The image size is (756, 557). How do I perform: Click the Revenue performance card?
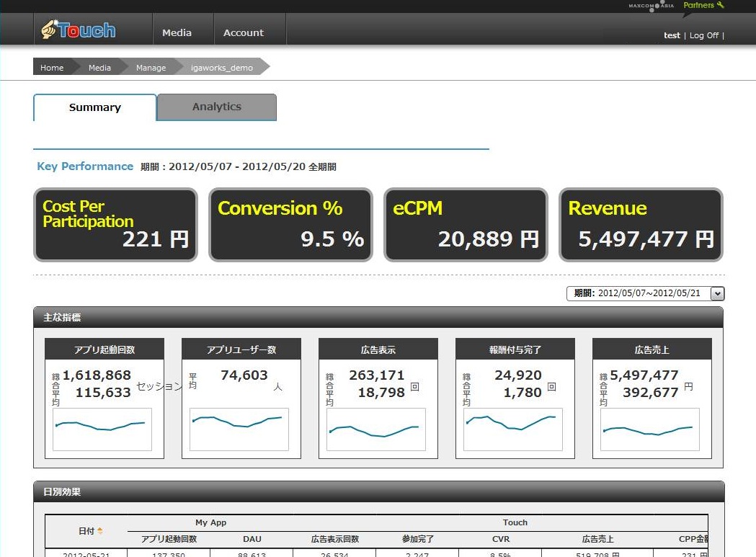tap(641, 225)
